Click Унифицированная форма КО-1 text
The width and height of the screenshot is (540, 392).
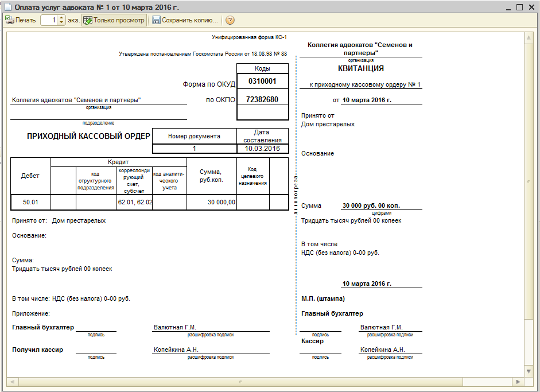(x=249, y=37)
